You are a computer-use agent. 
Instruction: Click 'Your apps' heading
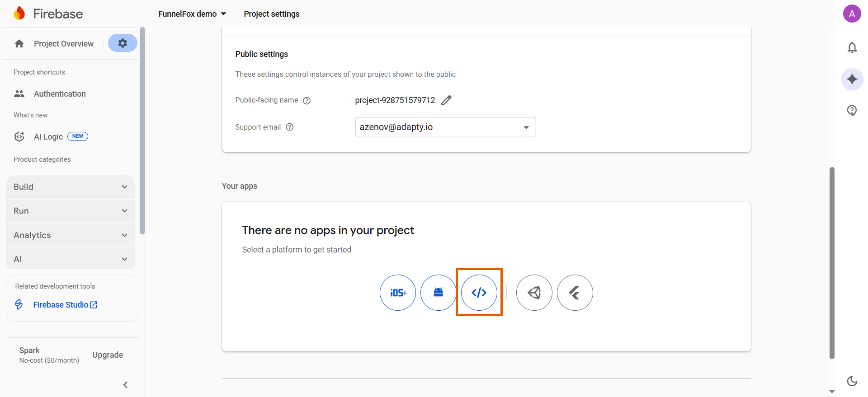[240, 186]
